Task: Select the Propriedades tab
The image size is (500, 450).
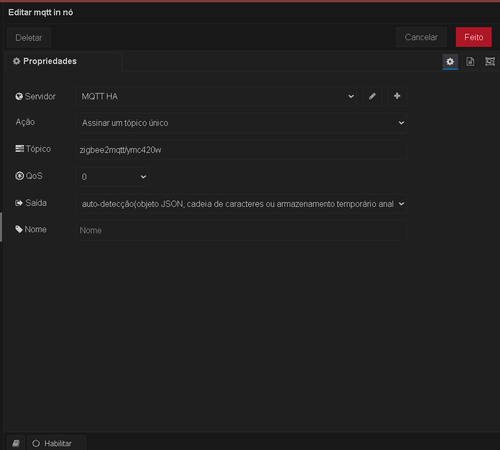Action: (x=63, y=61)
